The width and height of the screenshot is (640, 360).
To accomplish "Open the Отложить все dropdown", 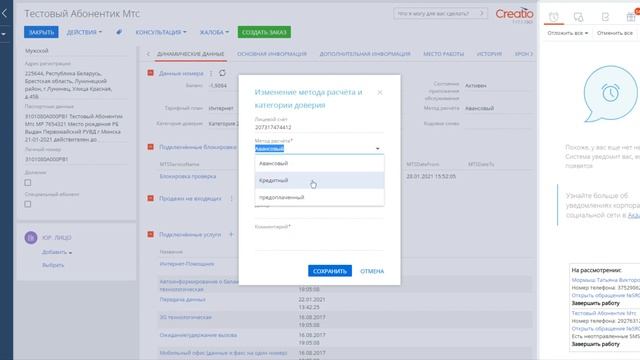I will click(567, 33).
